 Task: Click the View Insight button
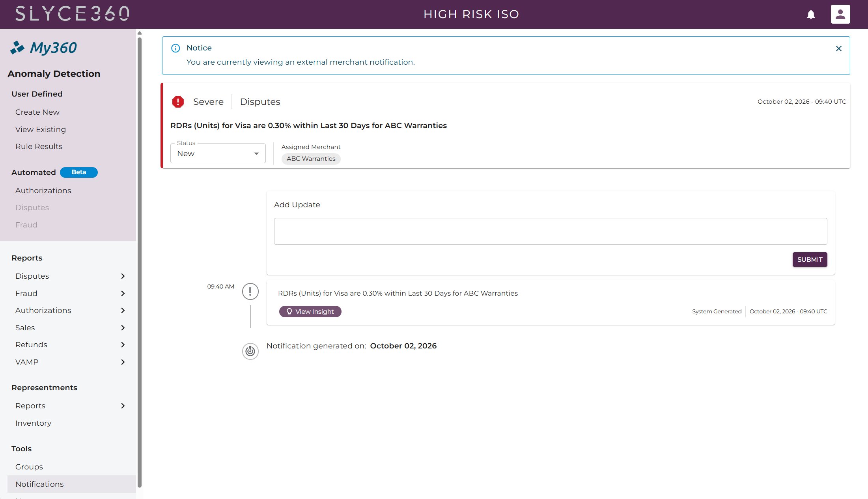click(310, 311)
